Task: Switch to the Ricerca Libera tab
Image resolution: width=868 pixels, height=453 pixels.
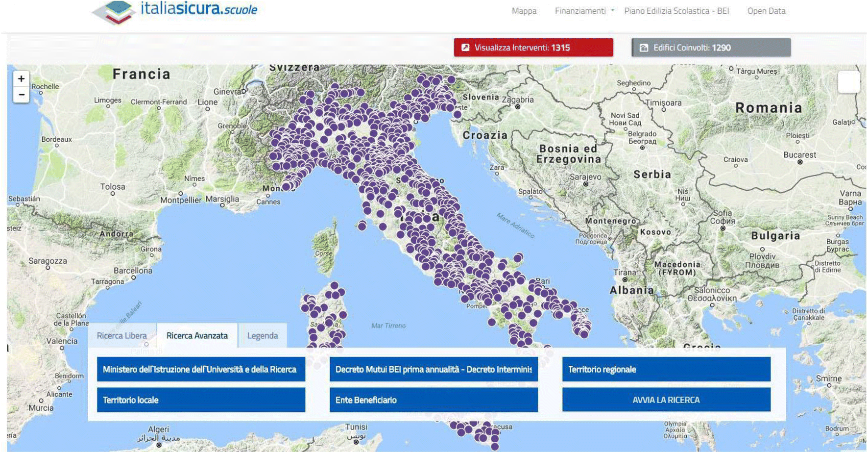Action: [122, 336]
